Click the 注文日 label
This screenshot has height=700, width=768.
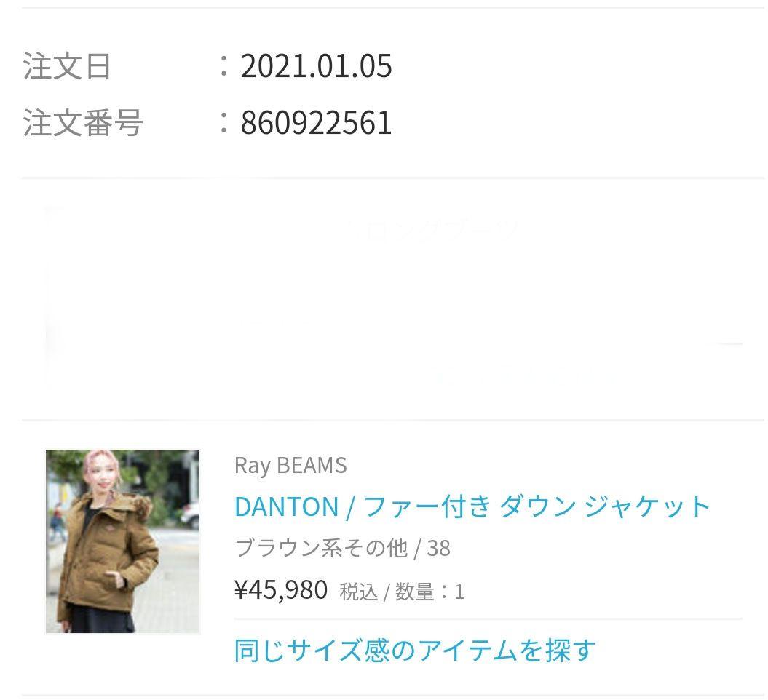pos(67,66)
